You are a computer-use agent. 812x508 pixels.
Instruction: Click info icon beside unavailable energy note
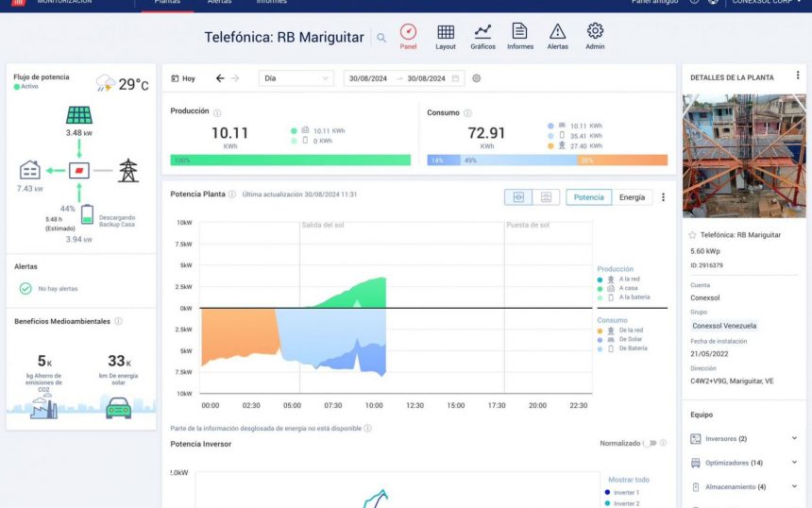pyautogui.click(x=367, y=429)
